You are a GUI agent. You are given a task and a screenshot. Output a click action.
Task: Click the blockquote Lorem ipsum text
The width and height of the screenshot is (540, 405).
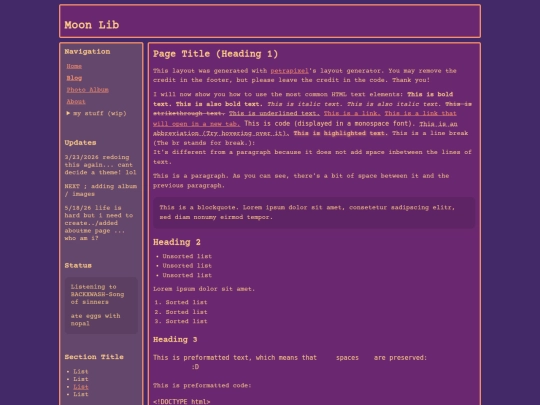tap(307, 212)
